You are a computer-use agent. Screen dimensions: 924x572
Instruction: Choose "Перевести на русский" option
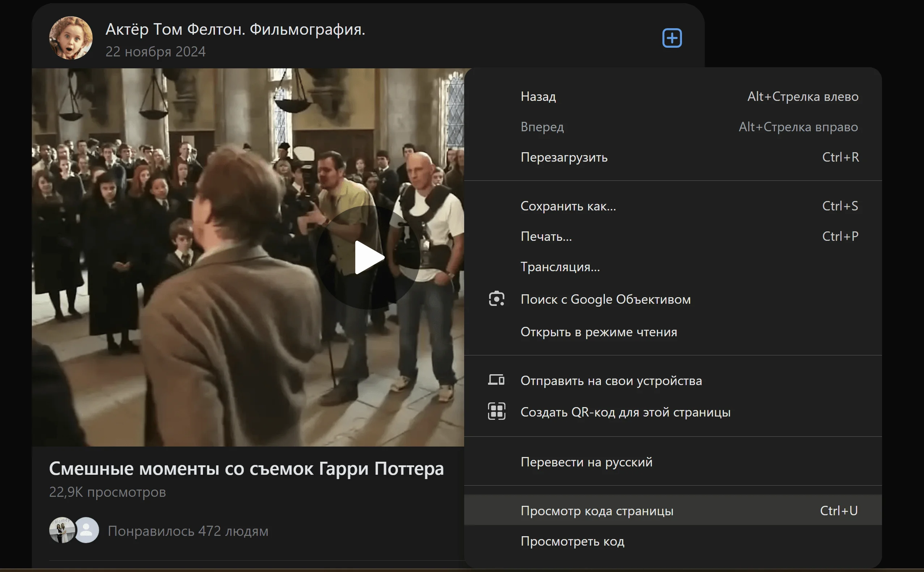tap(586, 462)
